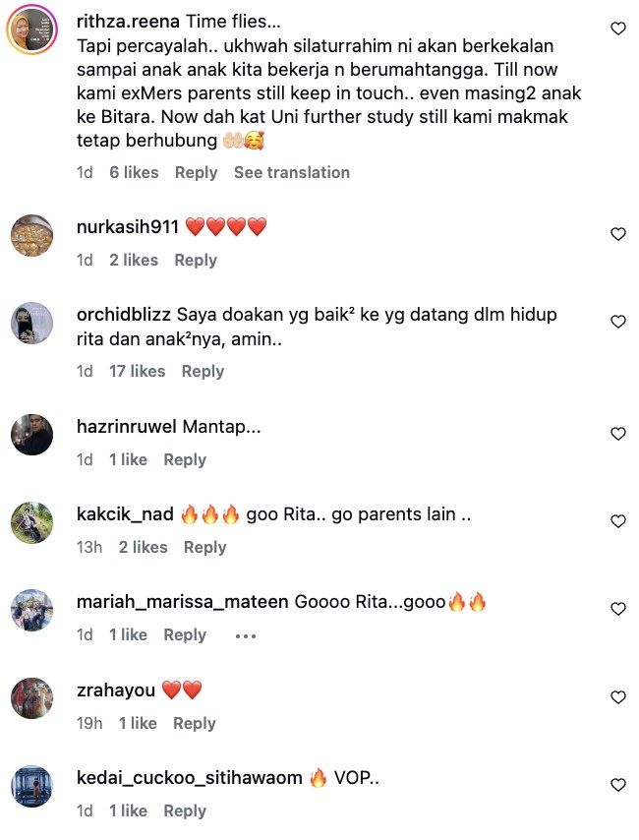This screenshot has height=840, width=639.
Task: Tap heart on orchidblizz's comment
Action: (618, 322)
